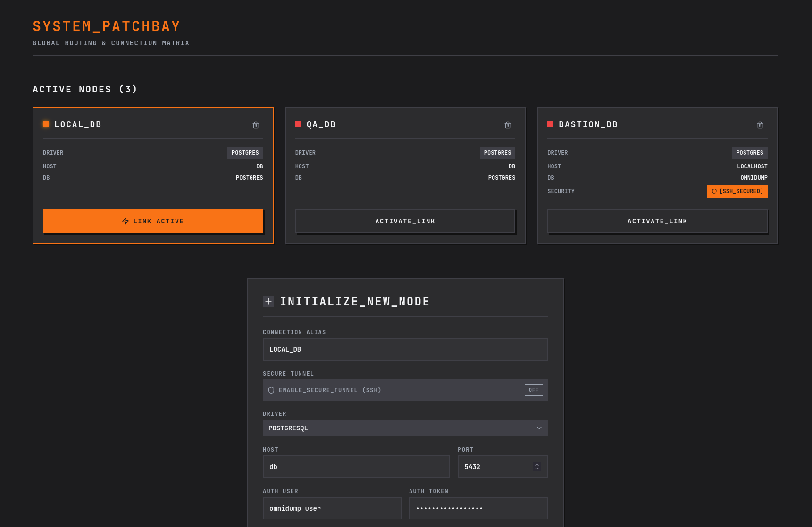Click the PORT stepper arrows
The image size is (812, 527).
536,466
